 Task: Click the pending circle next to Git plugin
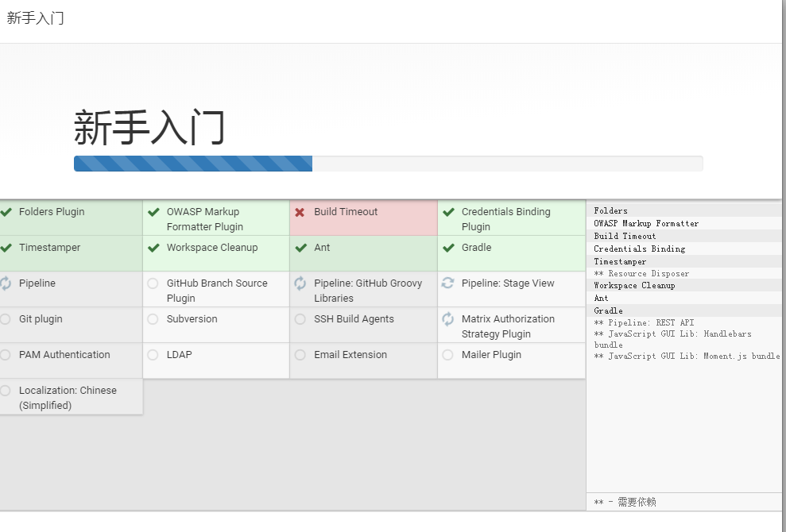[6, 319]
